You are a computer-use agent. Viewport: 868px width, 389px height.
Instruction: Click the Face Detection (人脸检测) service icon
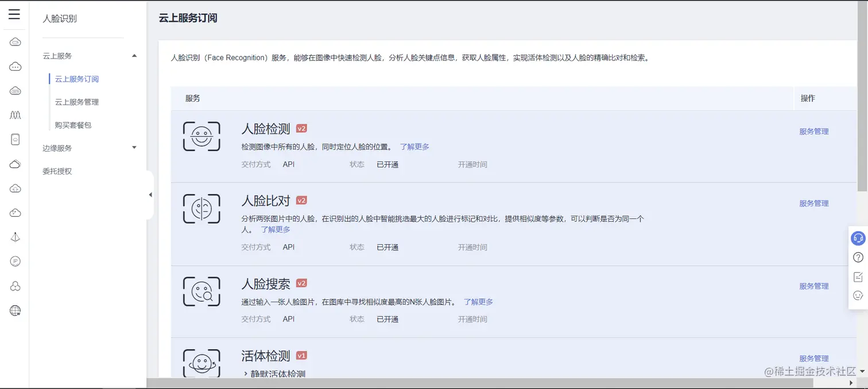coord(201,136)
